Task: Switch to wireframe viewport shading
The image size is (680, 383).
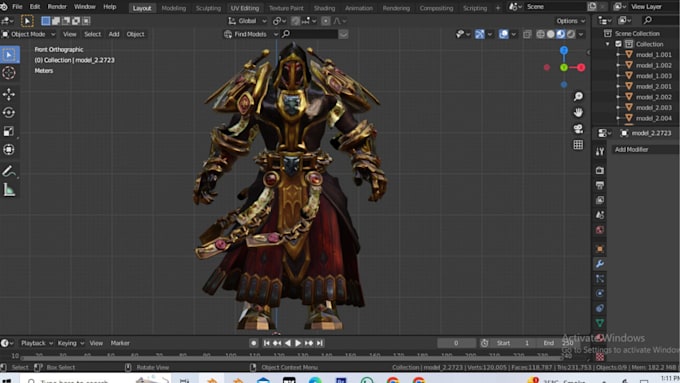Action: [x=540, y=34]
